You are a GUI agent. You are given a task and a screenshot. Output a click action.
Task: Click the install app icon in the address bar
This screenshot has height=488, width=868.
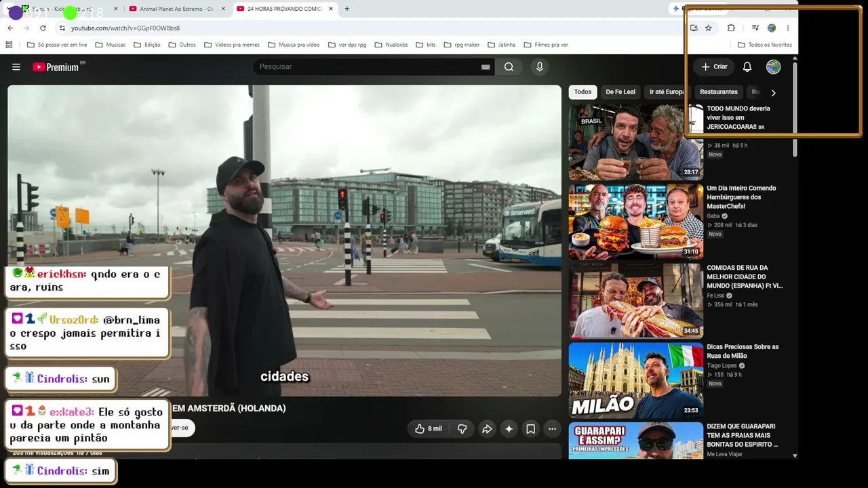click(694, 28)
